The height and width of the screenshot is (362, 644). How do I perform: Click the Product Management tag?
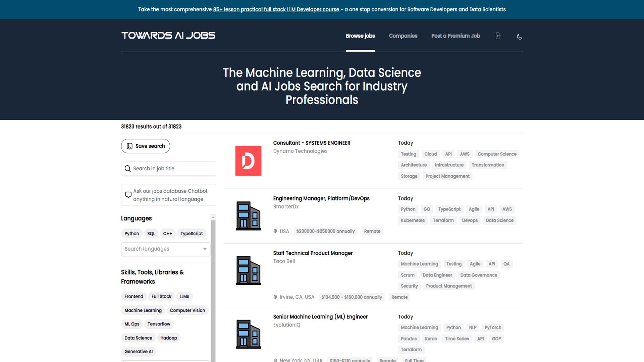(x=448, y=286)
